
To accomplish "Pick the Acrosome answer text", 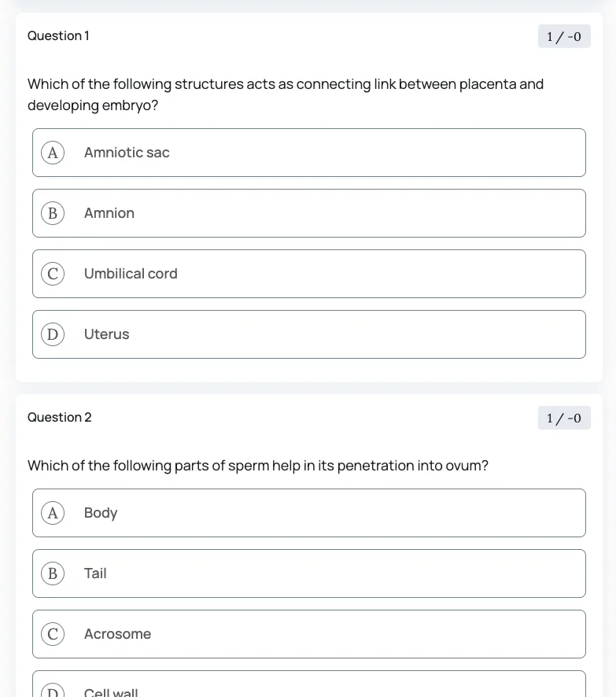I will click(117, 634).
